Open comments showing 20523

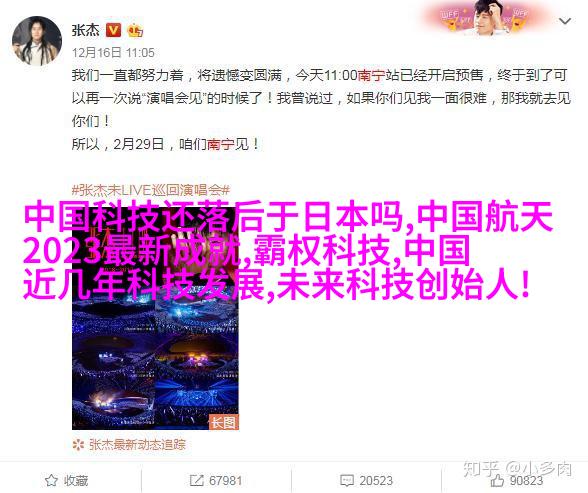[366, 480]
